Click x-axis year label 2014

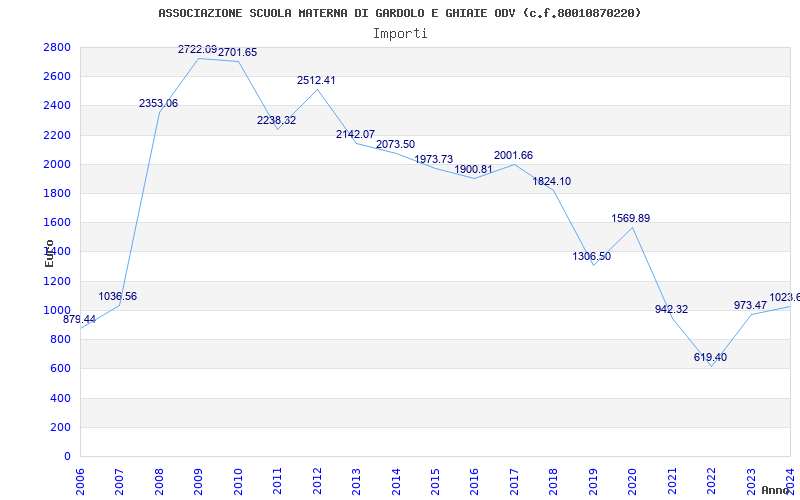[396, 482]
